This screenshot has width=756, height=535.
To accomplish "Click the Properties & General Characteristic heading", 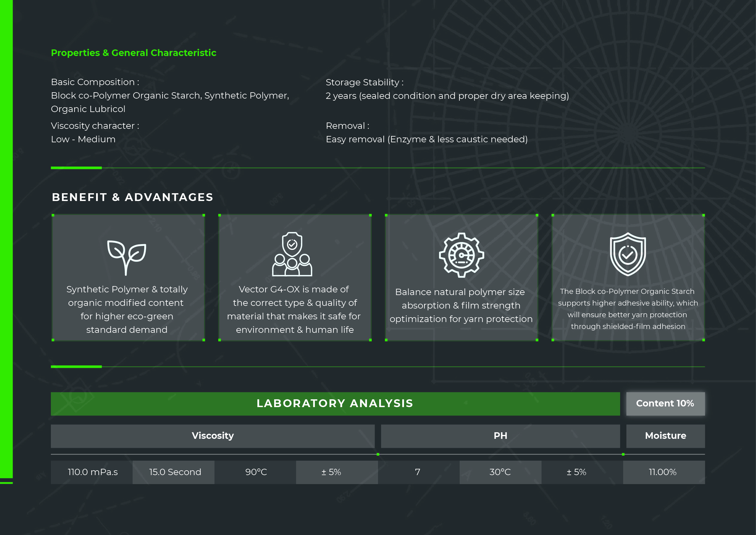I will 134,53.
